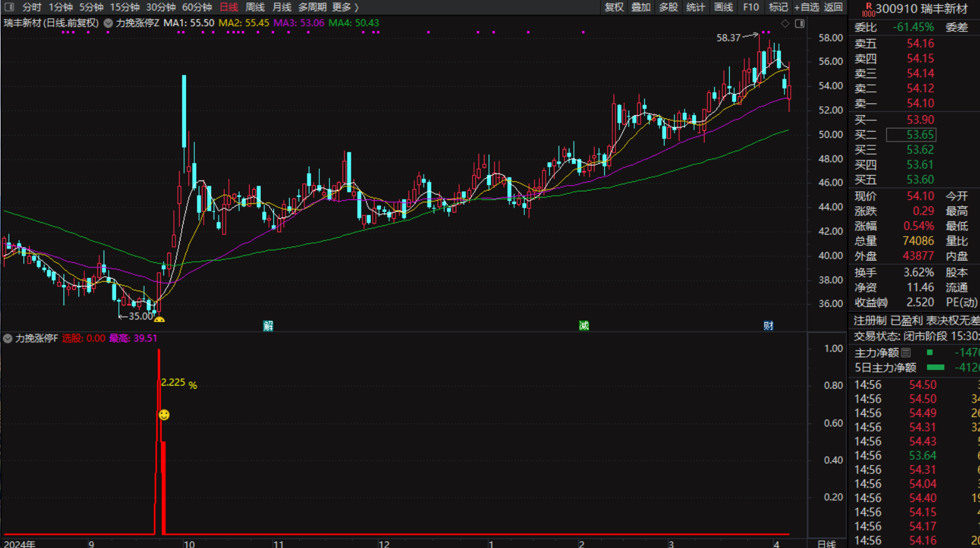Click the 财 financial report marker
Screen dimensions: 980x548
(768, 325)
